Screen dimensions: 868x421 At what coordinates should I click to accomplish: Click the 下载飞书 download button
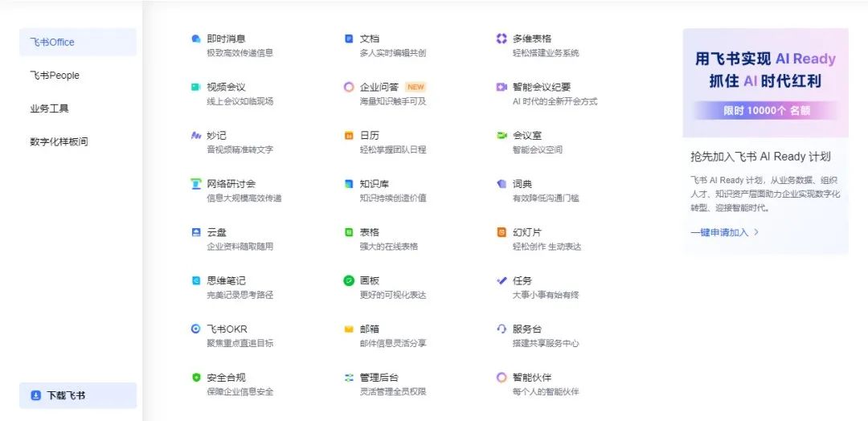(x=78, y=395)
